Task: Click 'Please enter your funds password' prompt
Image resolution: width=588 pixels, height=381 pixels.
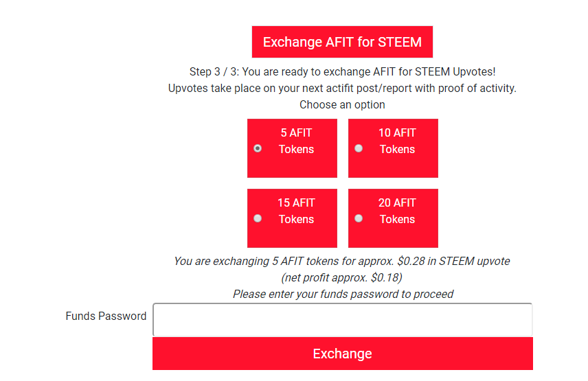Action: (x=343, y=294)
